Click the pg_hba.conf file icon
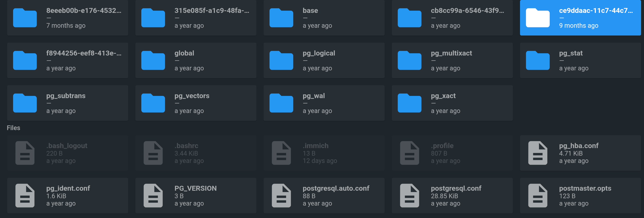The height and width of the screenshot is (218, 644). point(538,153)
